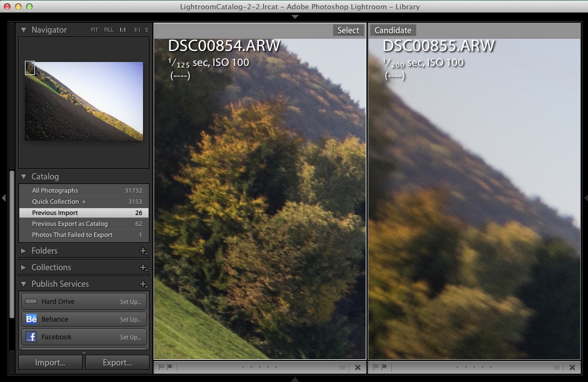Image resolution: width=588 pixels, height=382 pixels.
Task: Flag the Select photo as pick
Action: pyautogui.click(x=161, y=366)
